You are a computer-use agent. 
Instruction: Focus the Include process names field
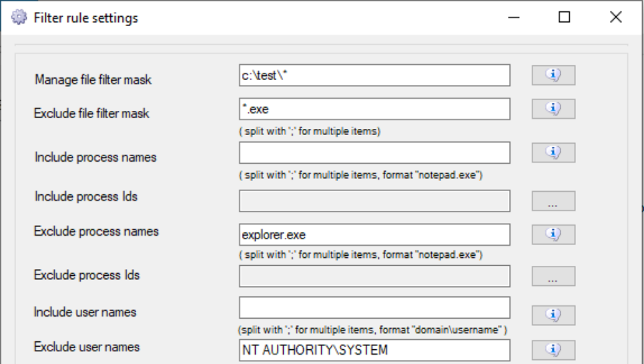coord(374,153)
